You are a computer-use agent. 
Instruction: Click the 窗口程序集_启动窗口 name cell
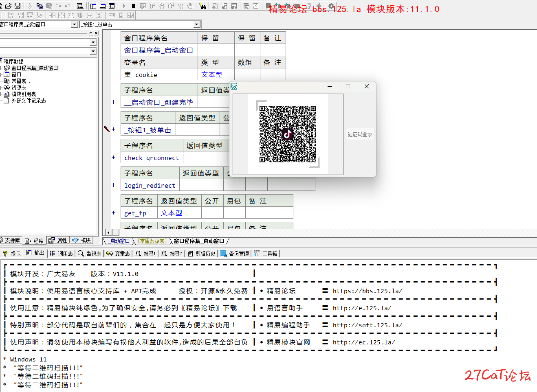tap(159, 50)
